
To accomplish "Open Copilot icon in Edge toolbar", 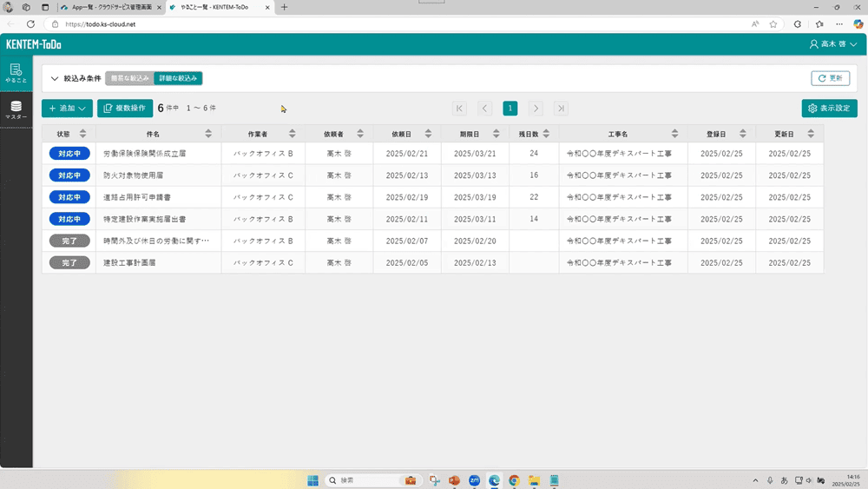I will coord(858,24).
